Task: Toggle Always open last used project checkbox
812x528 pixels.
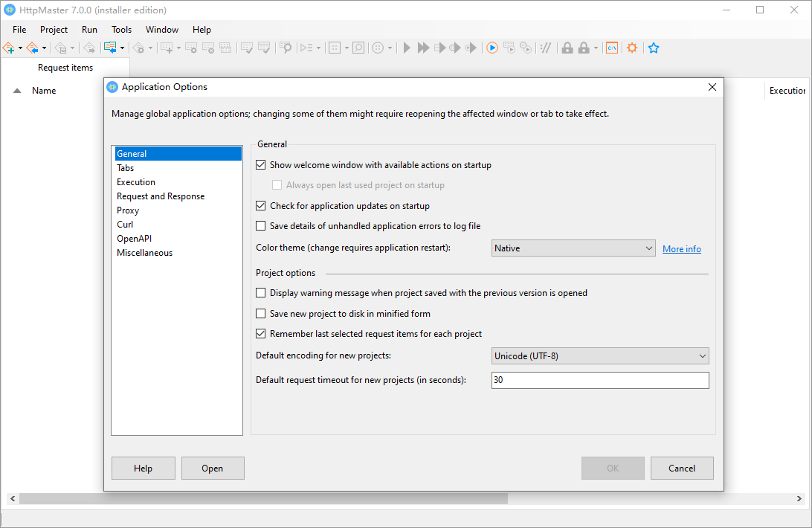Action: (277, 185)
